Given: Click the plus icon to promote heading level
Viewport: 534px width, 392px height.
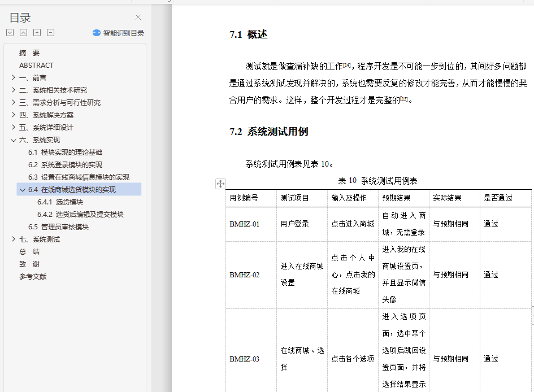Looking at the screenshot, I should coord(37,33).
